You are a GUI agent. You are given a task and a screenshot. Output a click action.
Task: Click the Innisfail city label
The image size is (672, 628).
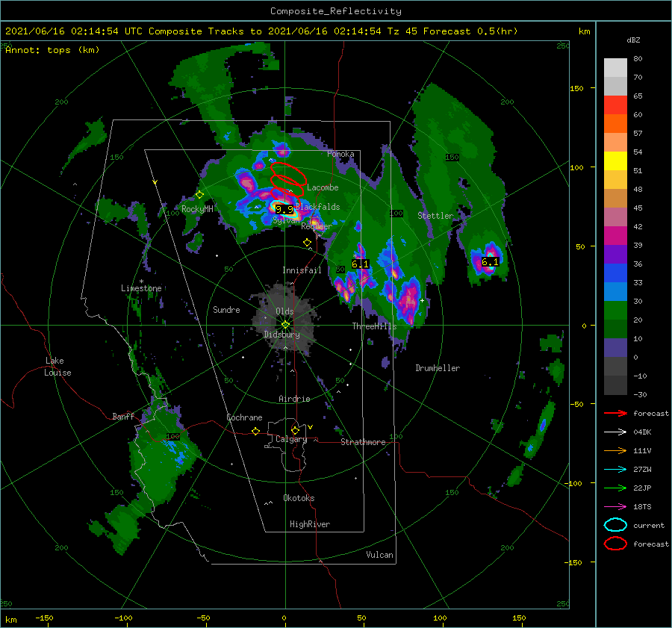point(302,270)
